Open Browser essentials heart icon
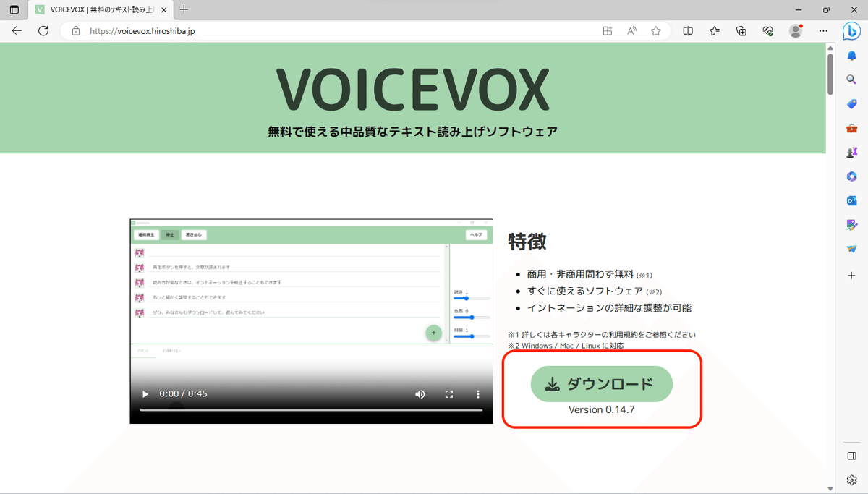The image size is (868, 494). [x=768, y=31]
